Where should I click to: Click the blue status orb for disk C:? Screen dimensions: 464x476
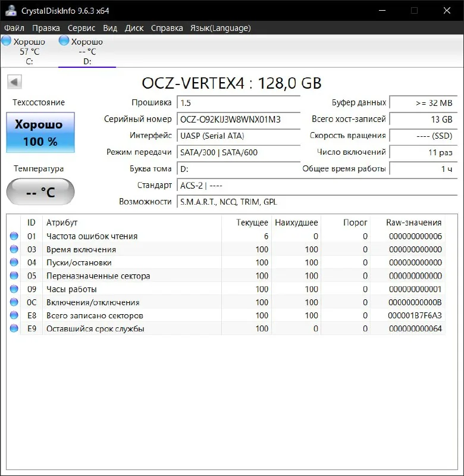click(6, 40)
